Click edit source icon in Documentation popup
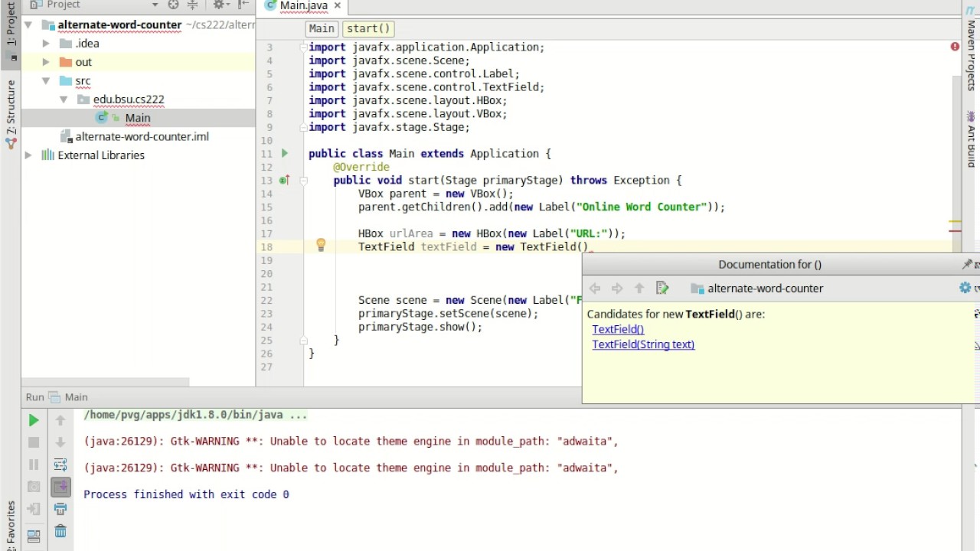Image resolution: width=980 pixels, height=551 pixels. click(662, 289)
